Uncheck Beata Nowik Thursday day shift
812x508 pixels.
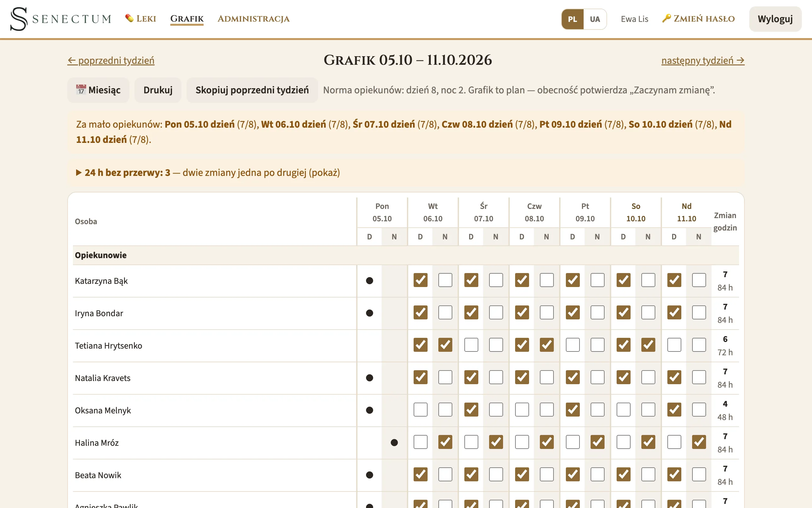[x=522, y=475]
